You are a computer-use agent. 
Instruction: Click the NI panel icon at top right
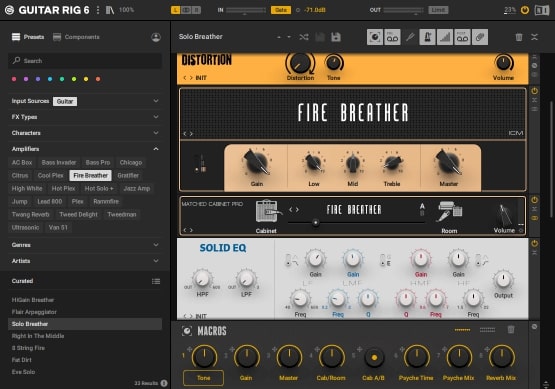point(542,10)
